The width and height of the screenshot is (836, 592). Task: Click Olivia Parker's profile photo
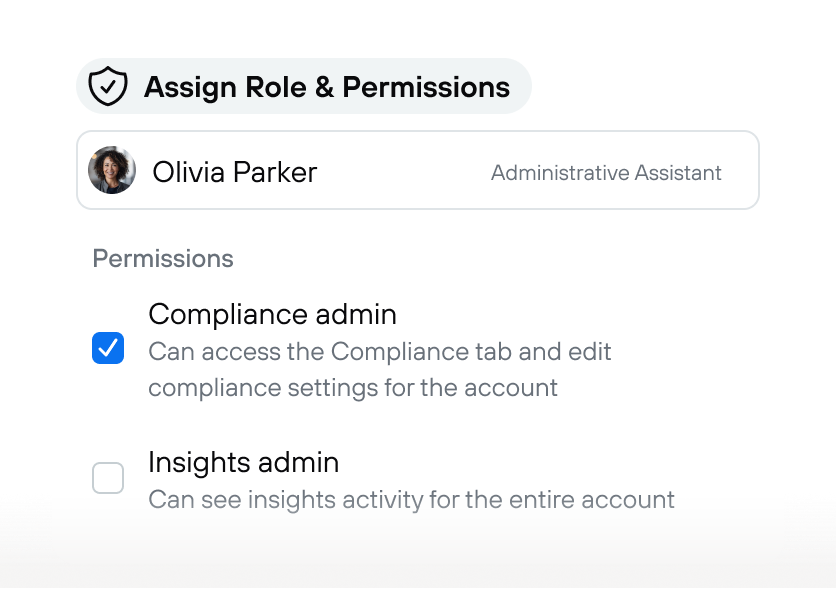click(112, 170)
